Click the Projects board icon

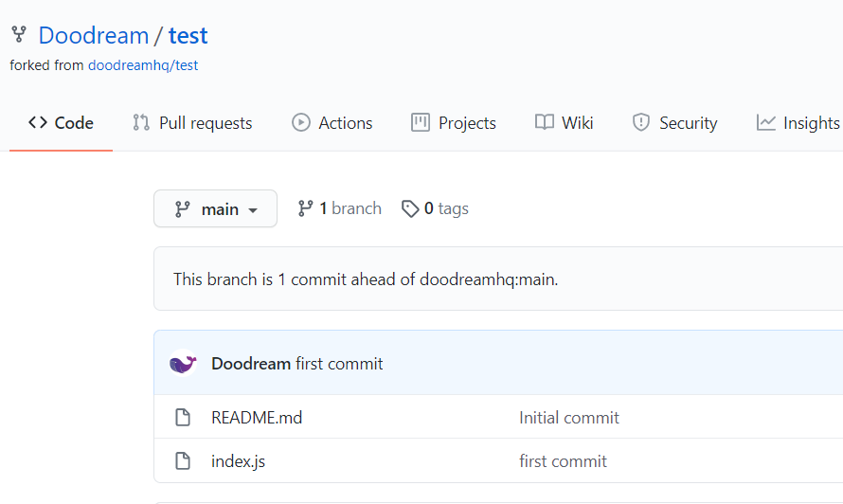tap(421, 122)
